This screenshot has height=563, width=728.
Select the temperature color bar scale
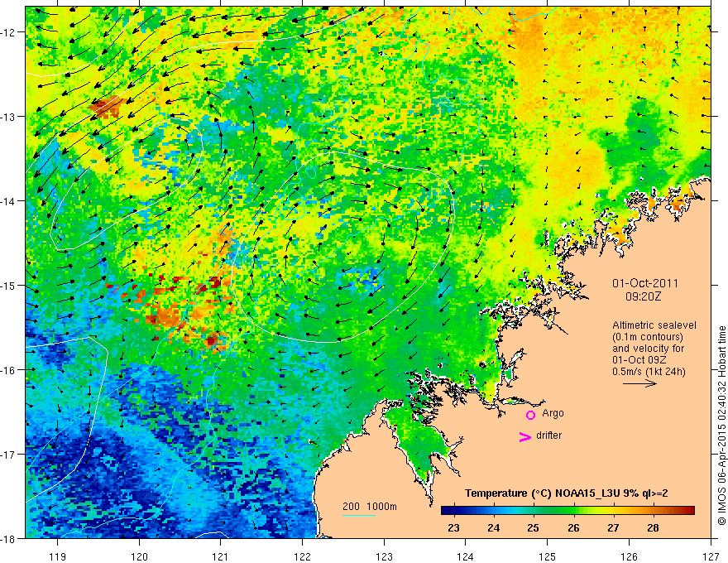[568, 511]
